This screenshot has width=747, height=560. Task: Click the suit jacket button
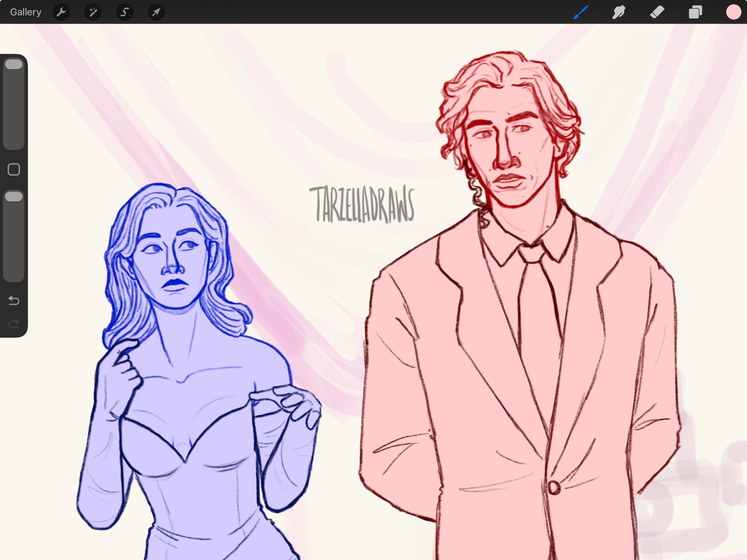click(554, 488)
